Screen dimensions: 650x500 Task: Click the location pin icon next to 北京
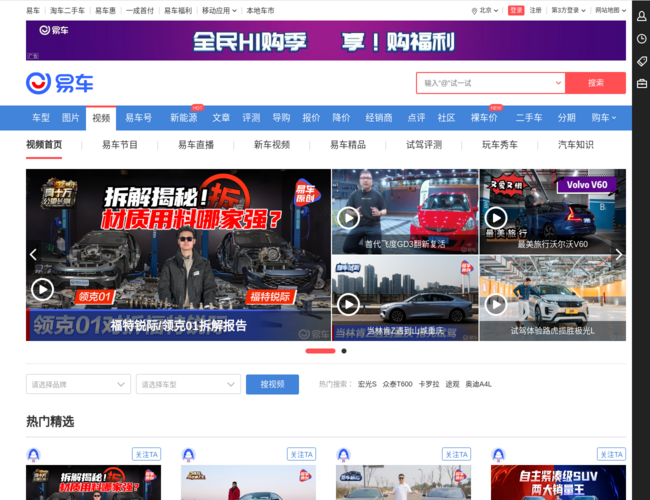(474, 11)
